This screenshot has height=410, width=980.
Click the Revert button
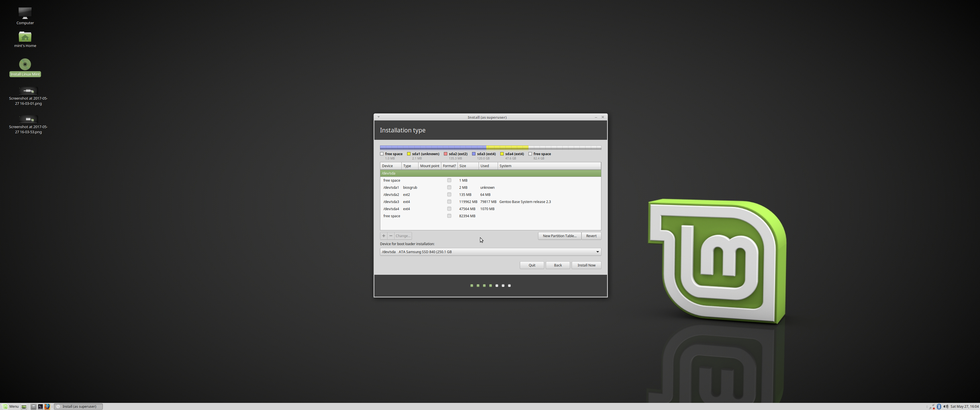click(x=591, y=236)
